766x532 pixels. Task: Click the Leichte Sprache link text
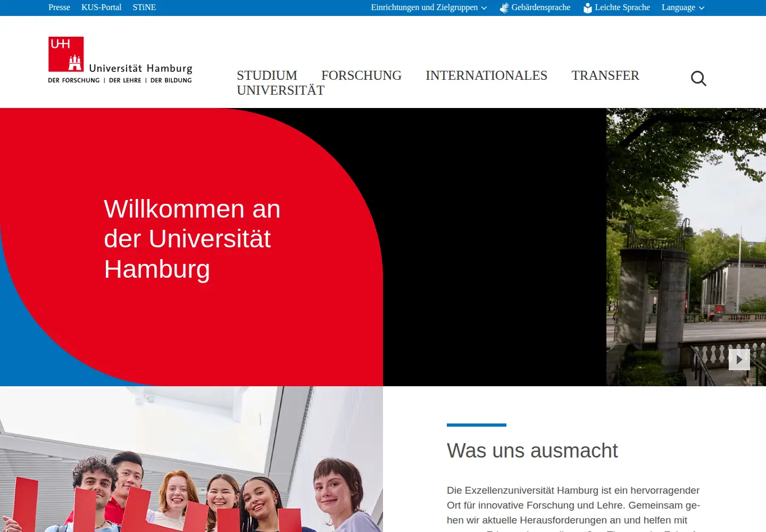[622, 7]
